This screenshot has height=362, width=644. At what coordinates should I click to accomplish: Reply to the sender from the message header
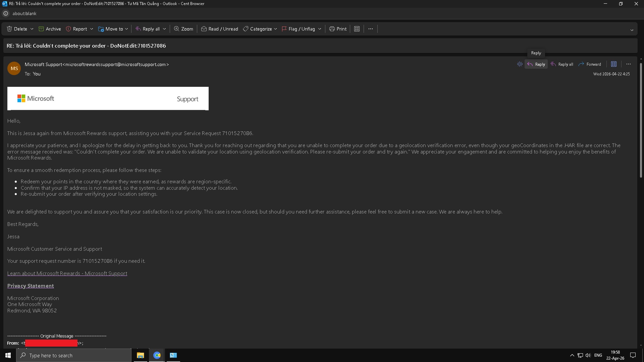tap(536, 64)
